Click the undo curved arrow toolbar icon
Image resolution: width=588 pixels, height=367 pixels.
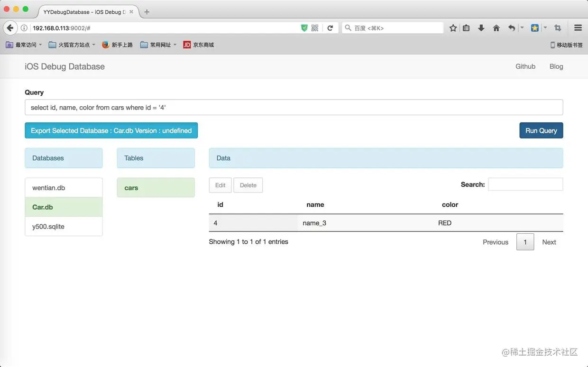[511, 28]
